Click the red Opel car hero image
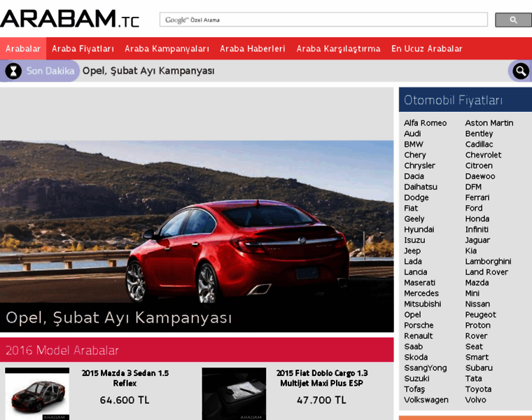The width and height of the screenshot is (532, 420). pyautogui.click(x=197, y=221)
